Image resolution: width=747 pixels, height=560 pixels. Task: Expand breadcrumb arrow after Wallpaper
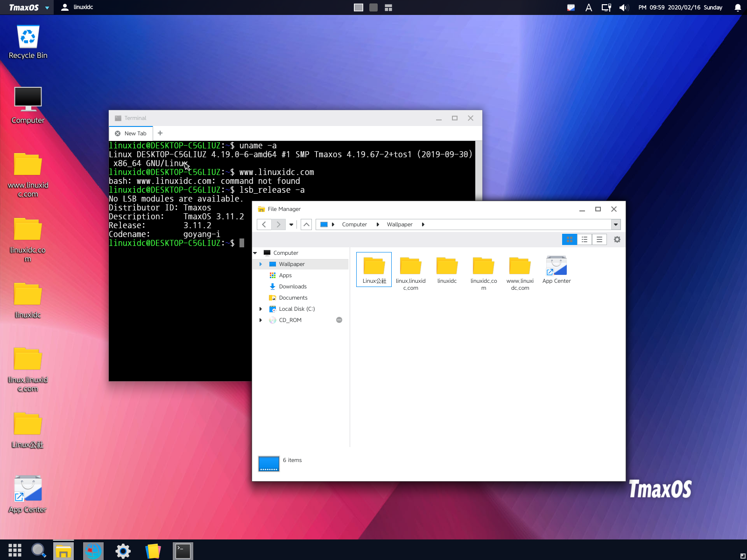[423, 224]
